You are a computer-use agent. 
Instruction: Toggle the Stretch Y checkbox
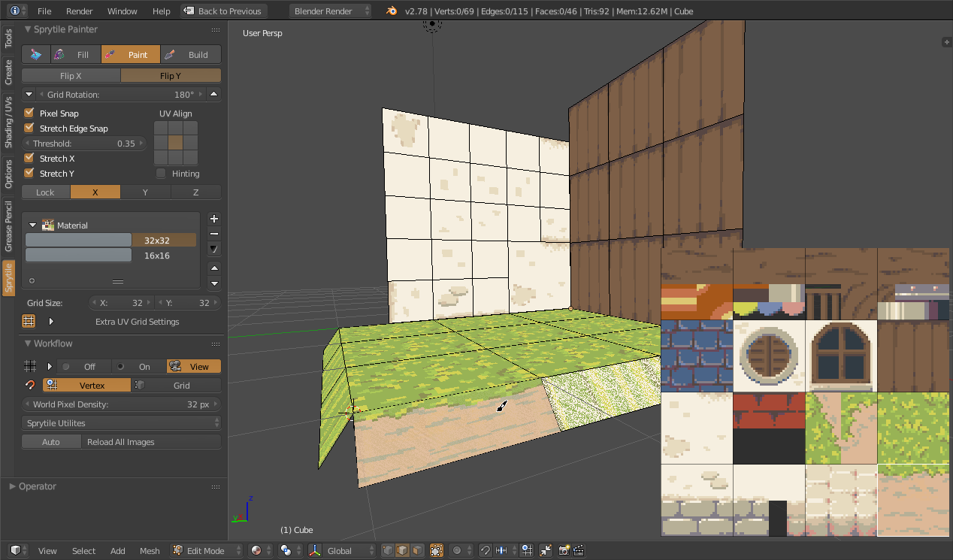(x=29, y=173)
